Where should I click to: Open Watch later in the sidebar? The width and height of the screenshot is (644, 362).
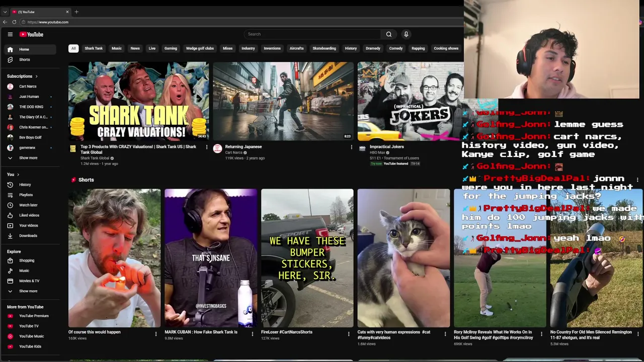(x=31, y=205)
